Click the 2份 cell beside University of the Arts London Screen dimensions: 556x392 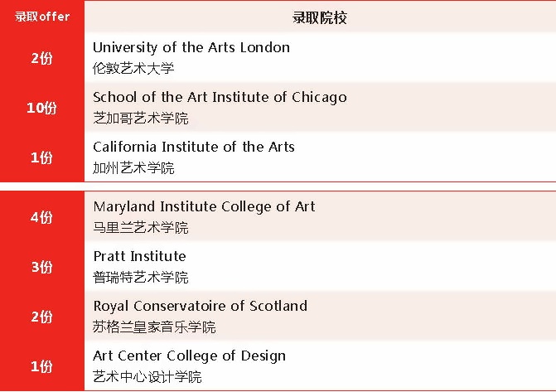41,58
